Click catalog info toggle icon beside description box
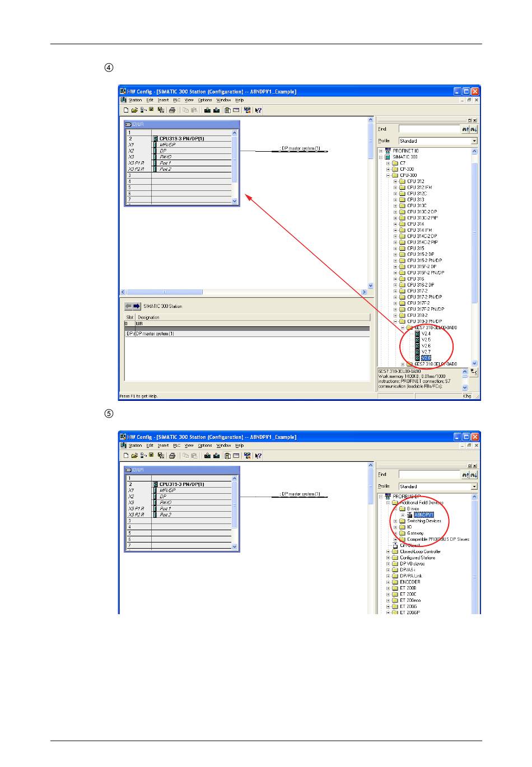The height and width of the screenshot is (767, 532). click(x=474, y=371)
